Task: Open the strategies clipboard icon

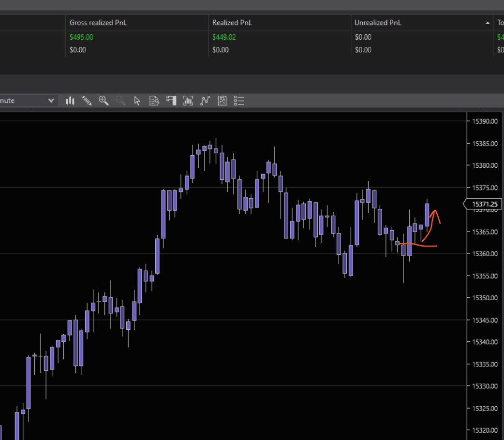Action: click(x=222, y=101)
